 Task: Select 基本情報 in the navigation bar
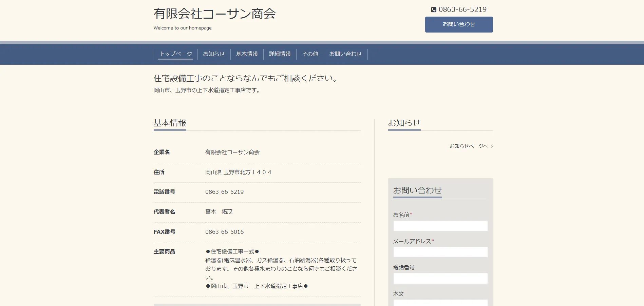(x=247, y=54)
